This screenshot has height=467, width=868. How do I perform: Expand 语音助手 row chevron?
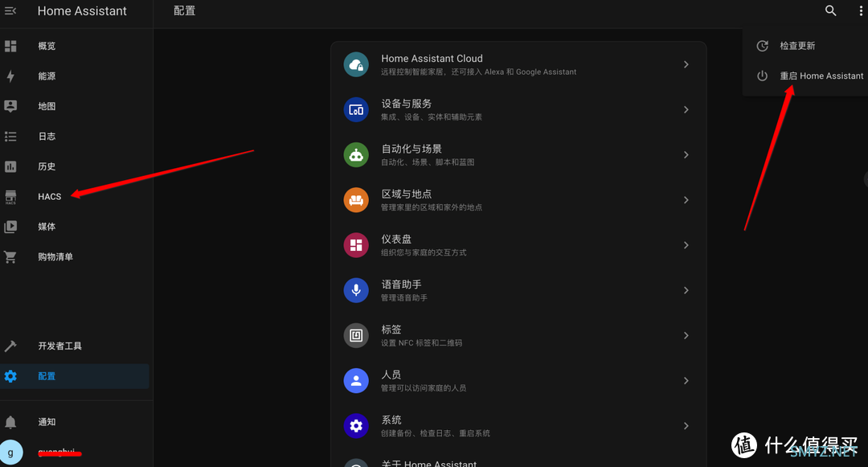(686, 290)
